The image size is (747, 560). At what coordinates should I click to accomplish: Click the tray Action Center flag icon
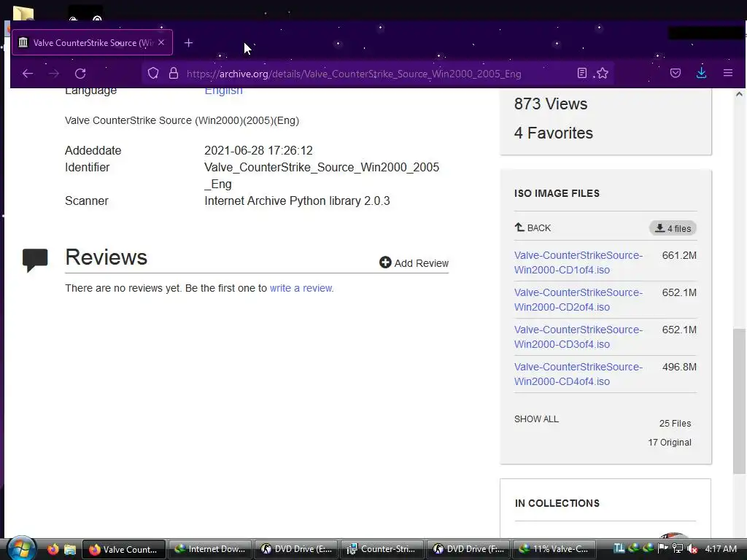click(x=662, y=548)
